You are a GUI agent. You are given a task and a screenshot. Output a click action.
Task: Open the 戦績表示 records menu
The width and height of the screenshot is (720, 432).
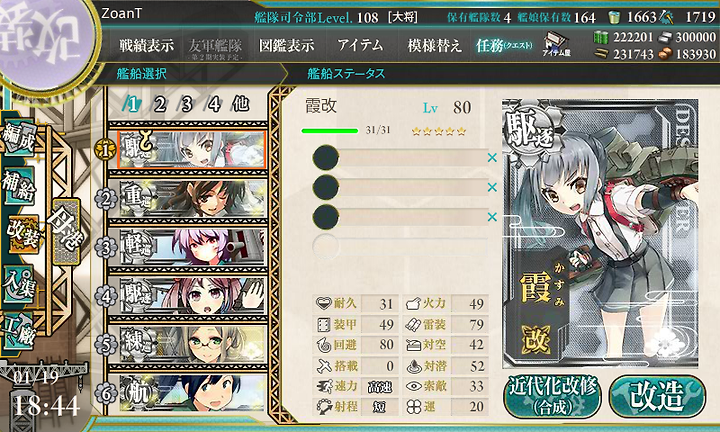tap(146, 45)
